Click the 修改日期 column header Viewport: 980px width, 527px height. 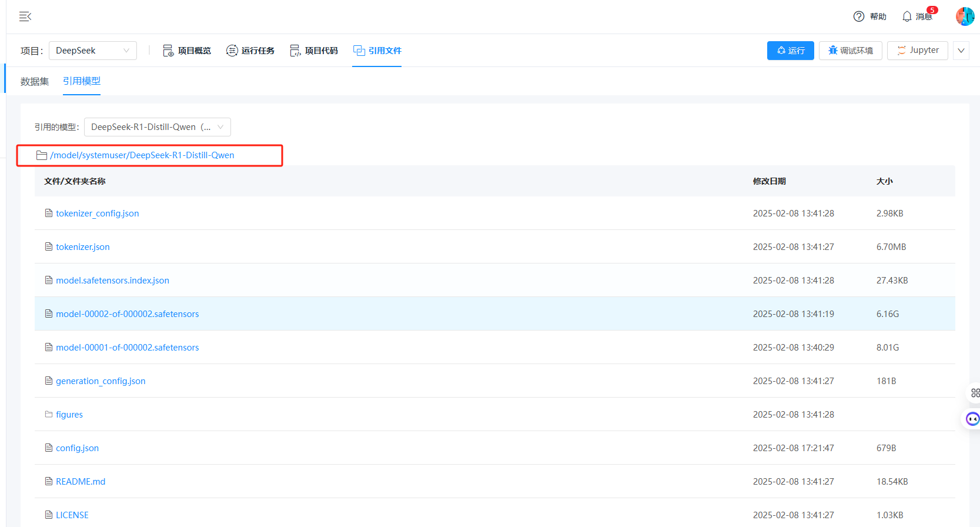pos(770,181)
